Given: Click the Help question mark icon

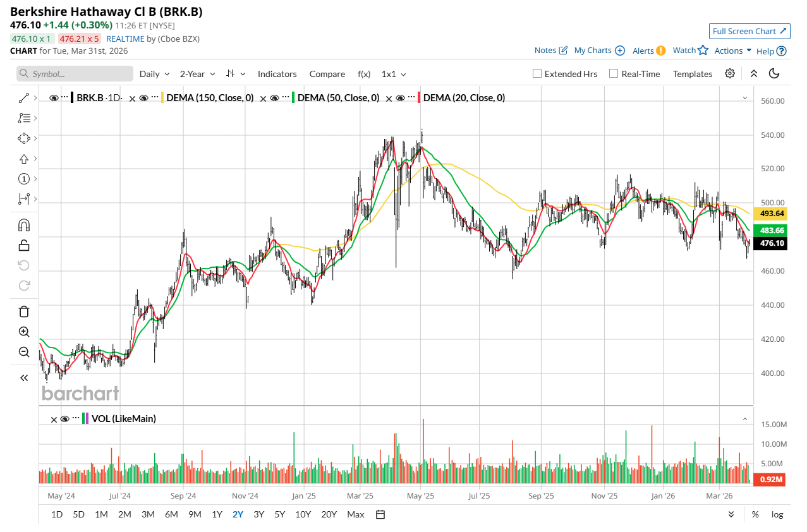Looking at the screenshot, I should pos(782,51).
